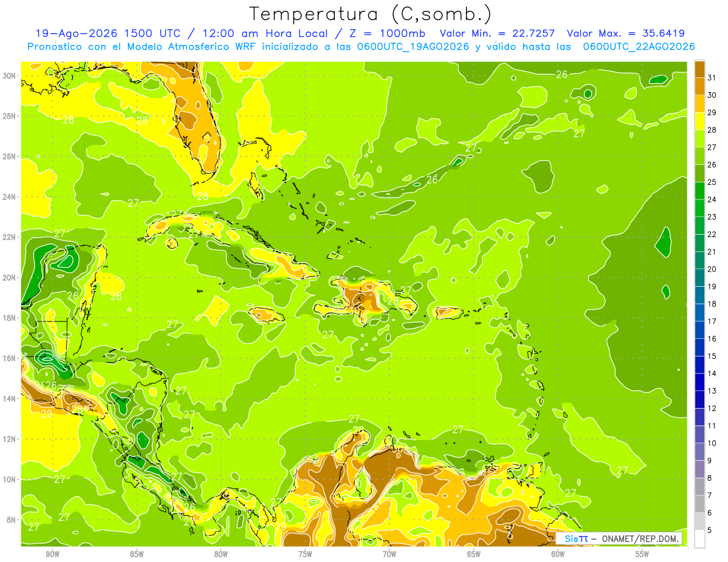Click the color legend label 18

[712, 304]
